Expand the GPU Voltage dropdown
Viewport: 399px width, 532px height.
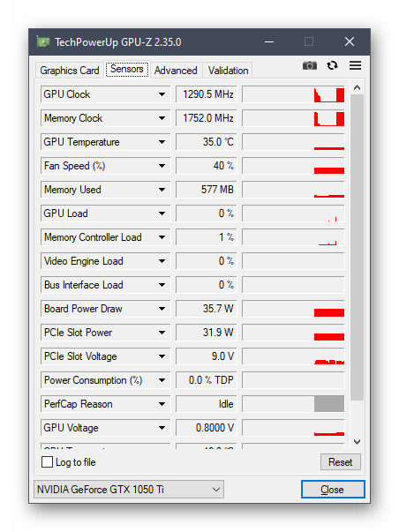[162, 428]
